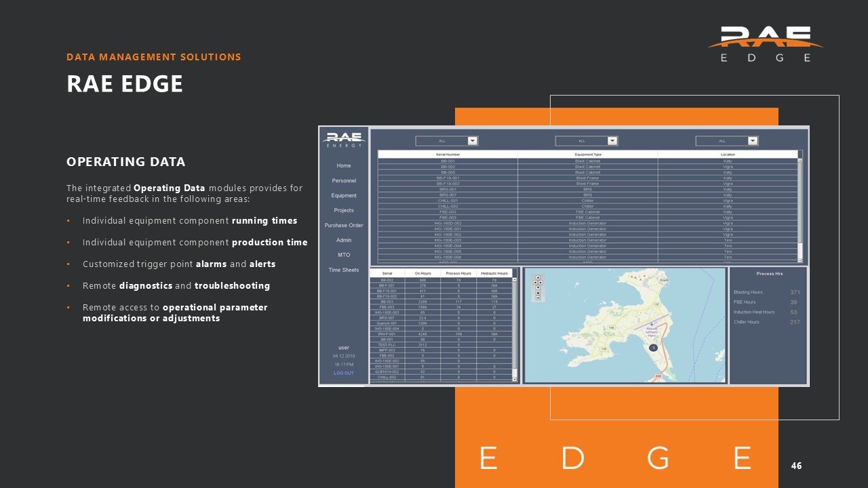This screenshot has height=488, width=868.
Task: Select the BB-F18-001 equipment row
Action: (x=588, y=178)
